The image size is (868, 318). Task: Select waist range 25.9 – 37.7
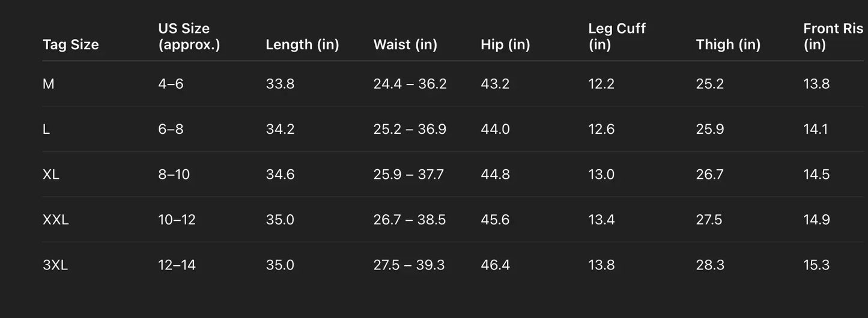408,175
